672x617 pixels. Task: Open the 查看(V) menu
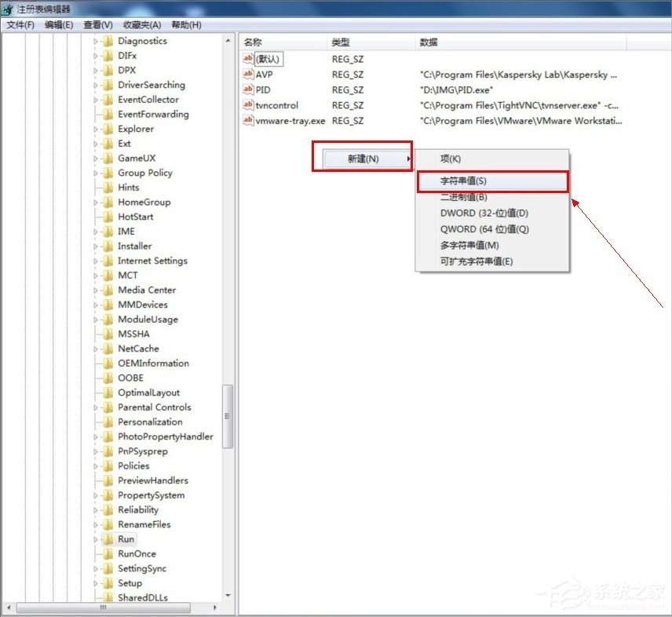point(95,24)
